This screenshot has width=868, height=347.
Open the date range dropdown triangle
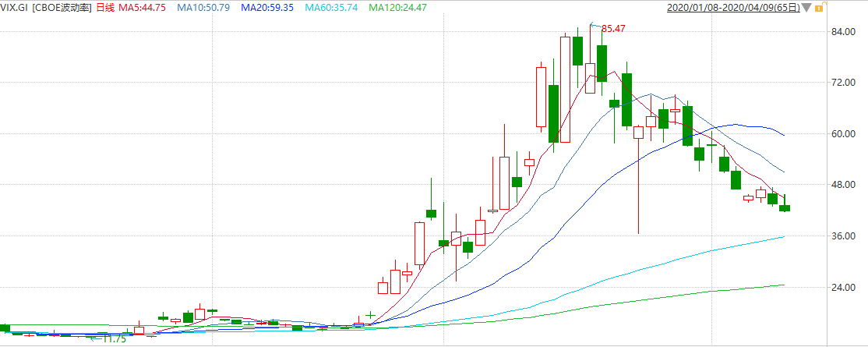pos(808,8)
